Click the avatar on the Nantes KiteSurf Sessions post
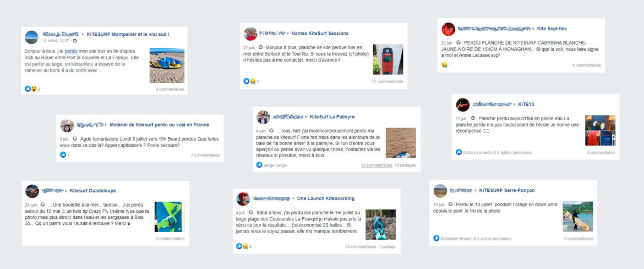Viewport: 644px width, 269px height. (x=250, y=34)
